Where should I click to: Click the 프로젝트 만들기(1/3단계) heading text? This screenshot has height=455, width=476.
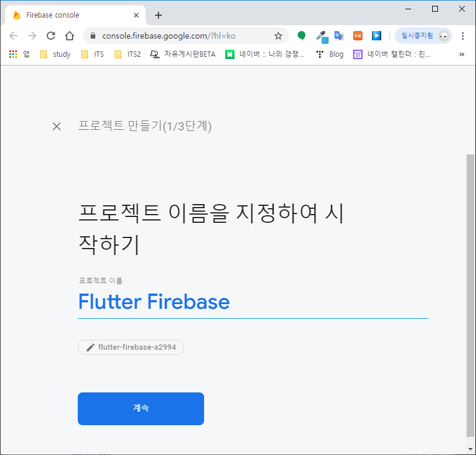click(x=145, y=126)
